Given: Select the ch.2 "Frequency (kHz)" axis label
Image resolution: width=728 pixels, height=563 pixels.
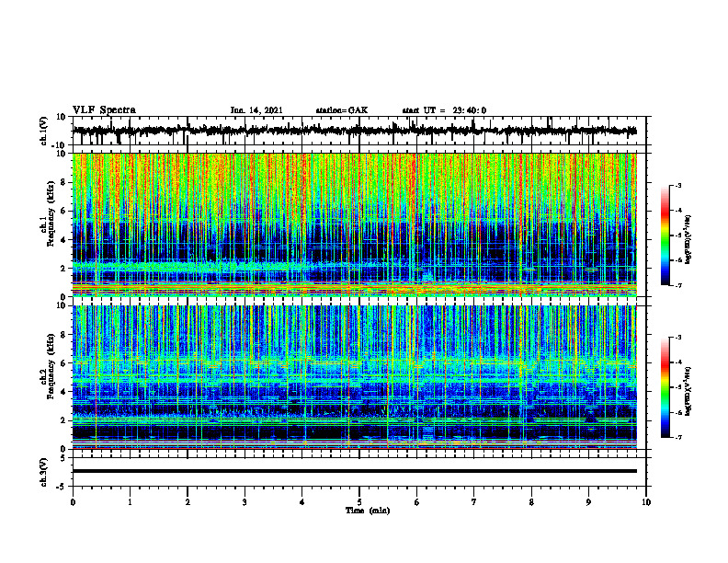Looking at the screenshot, I should (51, 366).
